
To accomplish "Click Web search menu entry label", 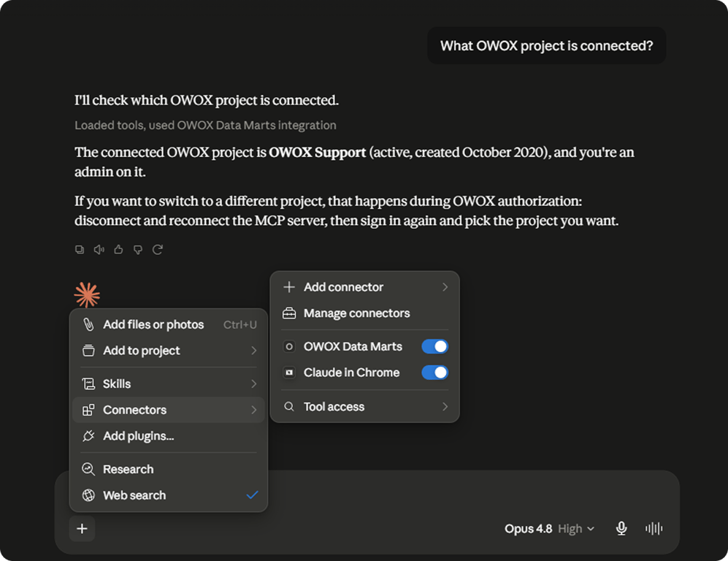I will pyautogui.click(x=134, y=495).
